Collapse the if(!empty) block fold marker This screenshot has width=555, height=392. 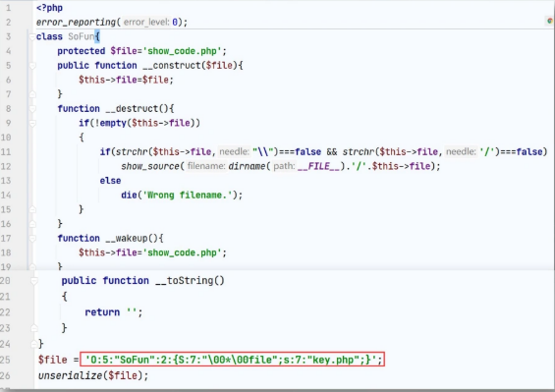pyautogui.click(x=32, y=123)
